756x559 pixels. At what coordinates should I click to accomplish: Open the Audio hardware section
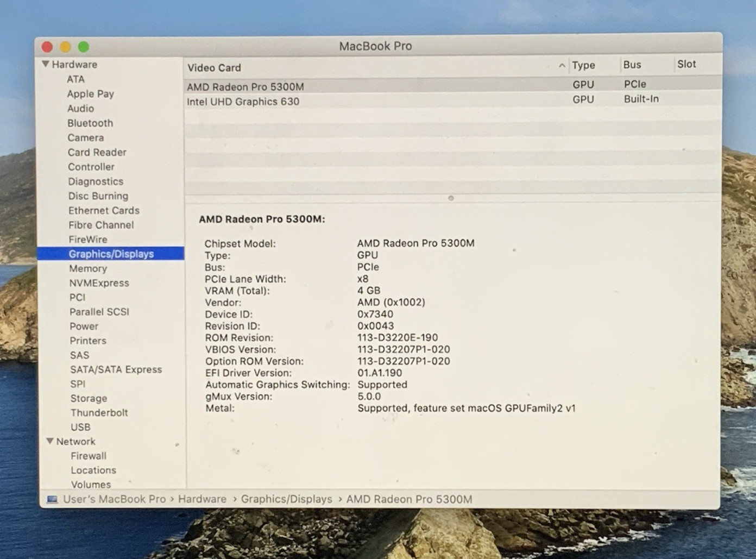[x=80, y=109]
